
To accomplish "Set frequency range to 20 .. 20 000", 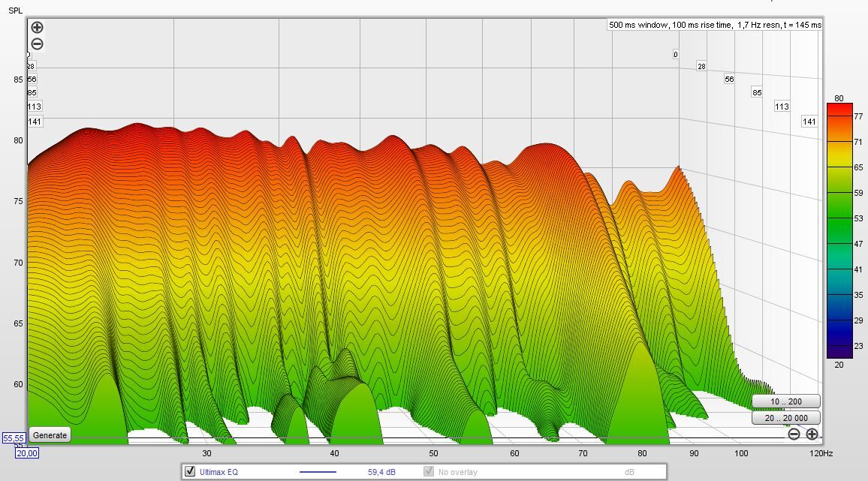I will pyautogui.click(x=786, y=418).
